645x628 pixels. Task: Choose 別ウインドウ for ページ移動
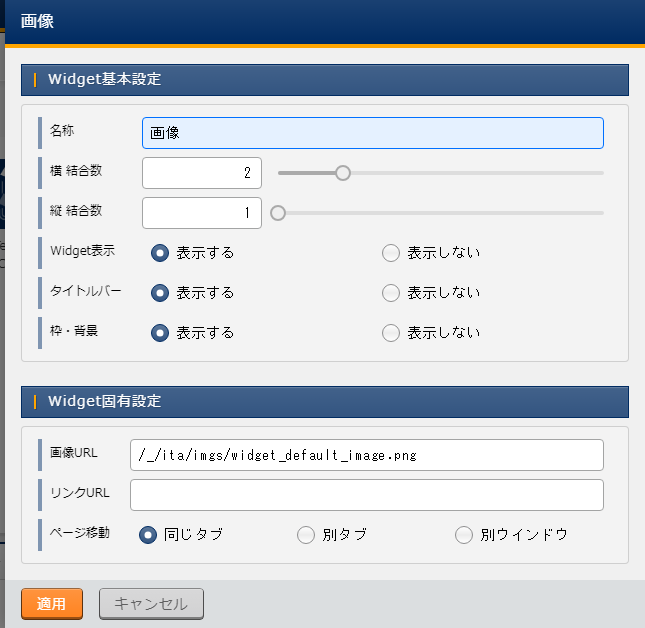pyautogui.click(x=464, y=535)
